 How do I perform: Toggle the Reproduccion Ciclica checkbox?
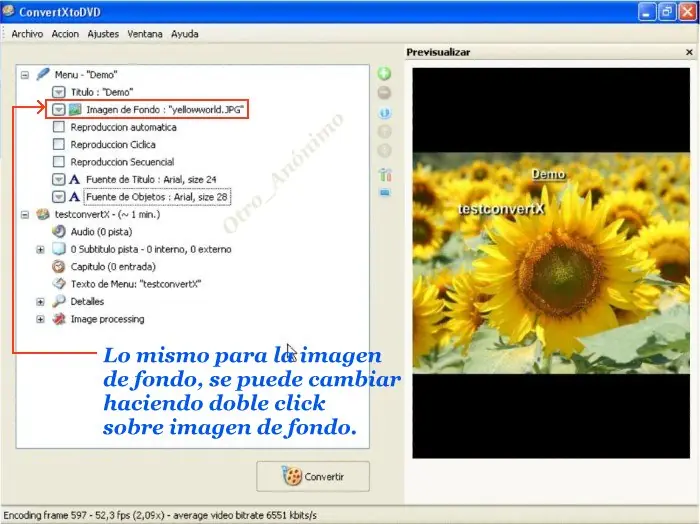pos(59,144)
